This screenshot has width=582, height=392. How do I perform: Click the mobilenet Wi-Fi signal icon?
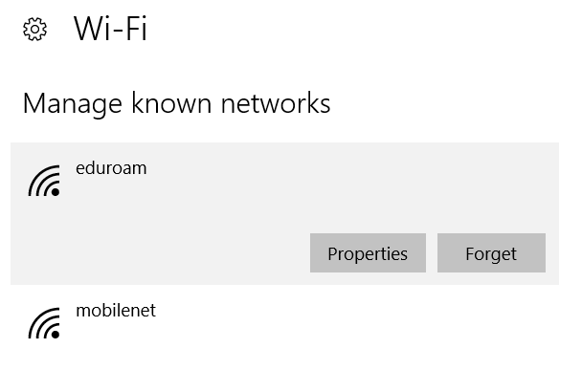[44, 323]
